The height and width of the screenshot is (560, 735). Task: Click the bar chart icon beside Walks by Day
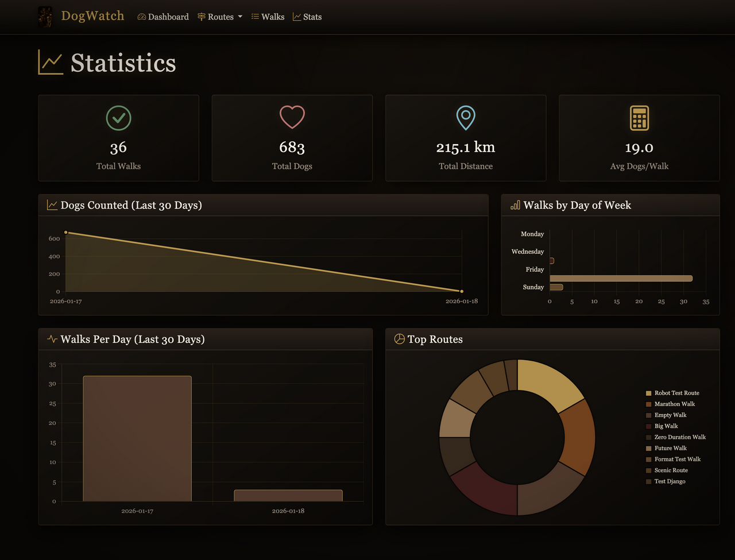pos(515,205)
